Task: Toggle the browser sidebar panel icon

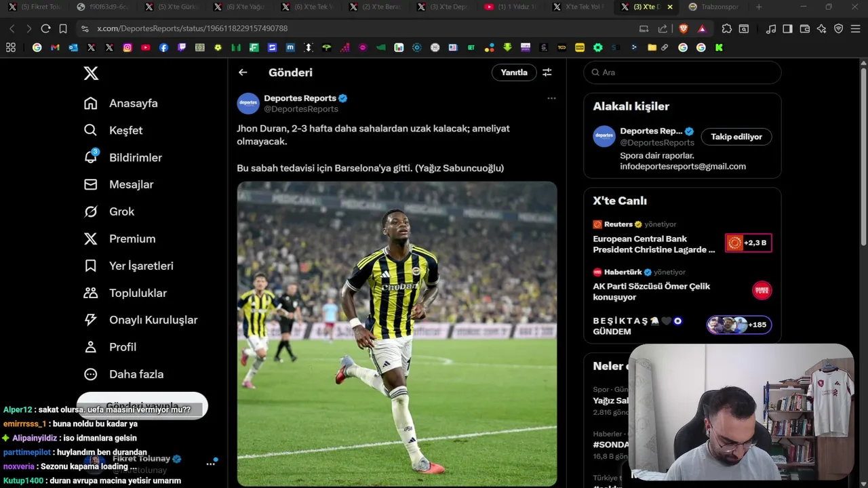Action: coord(787,28)
